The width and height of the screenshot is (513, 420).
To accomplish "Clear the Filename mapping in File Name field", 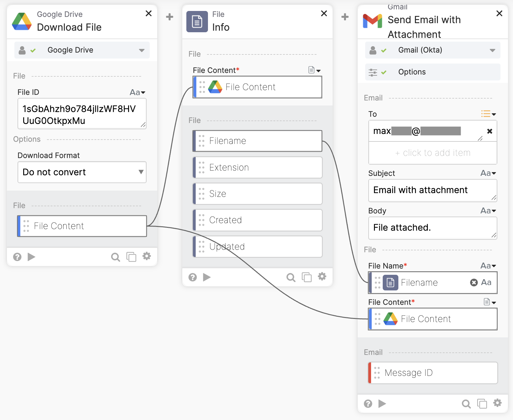I will tap(474, 283).
